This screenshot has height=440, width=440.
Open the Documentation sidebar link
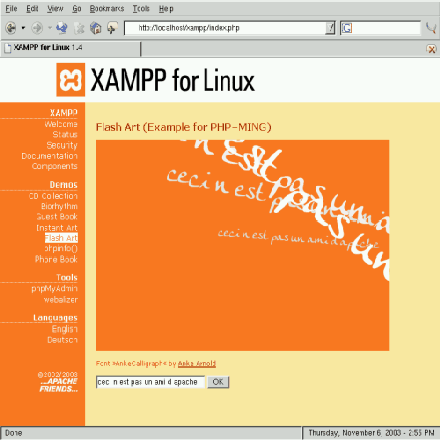[x=50, y=156]
